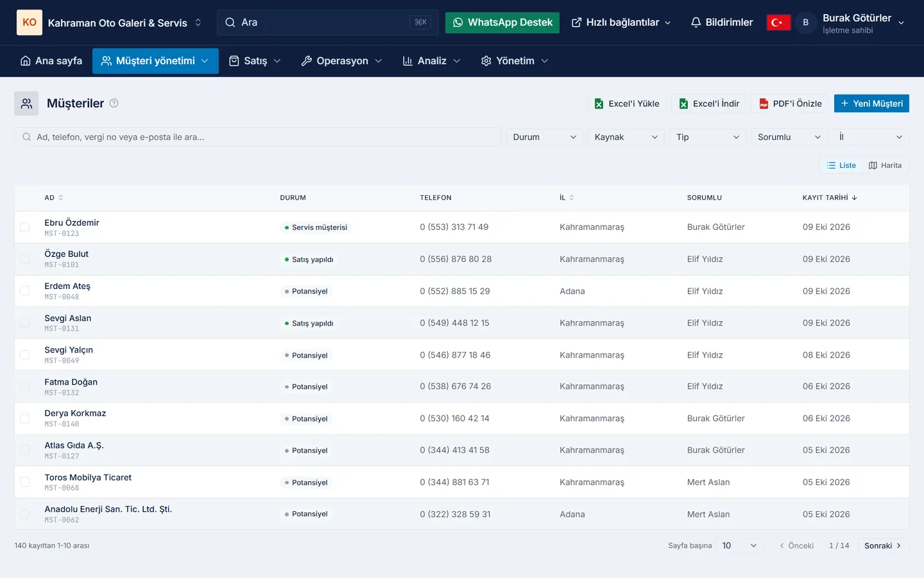Open the Tip filter dropdown
The width and height of the screenshot is (924, 578).
point(708,137)
